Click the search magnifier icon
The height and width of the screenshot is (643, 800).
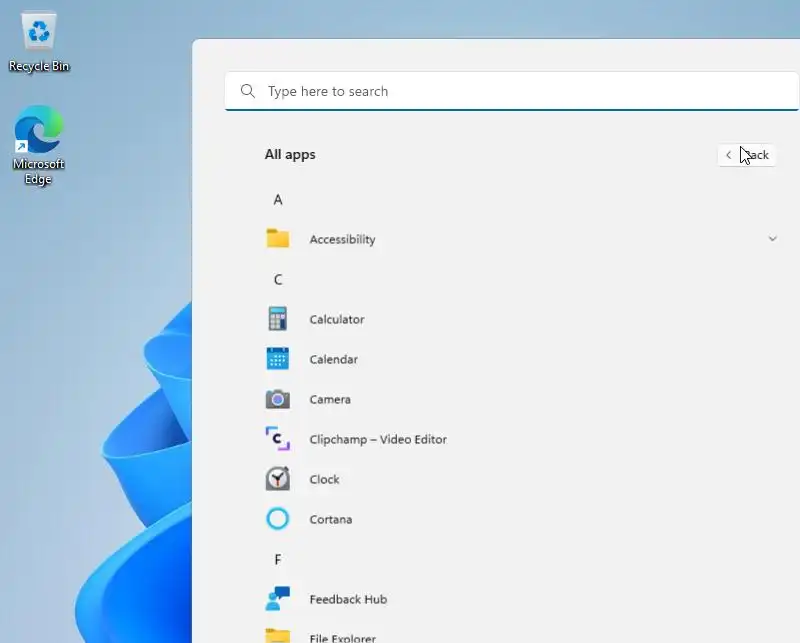[248, 91]
